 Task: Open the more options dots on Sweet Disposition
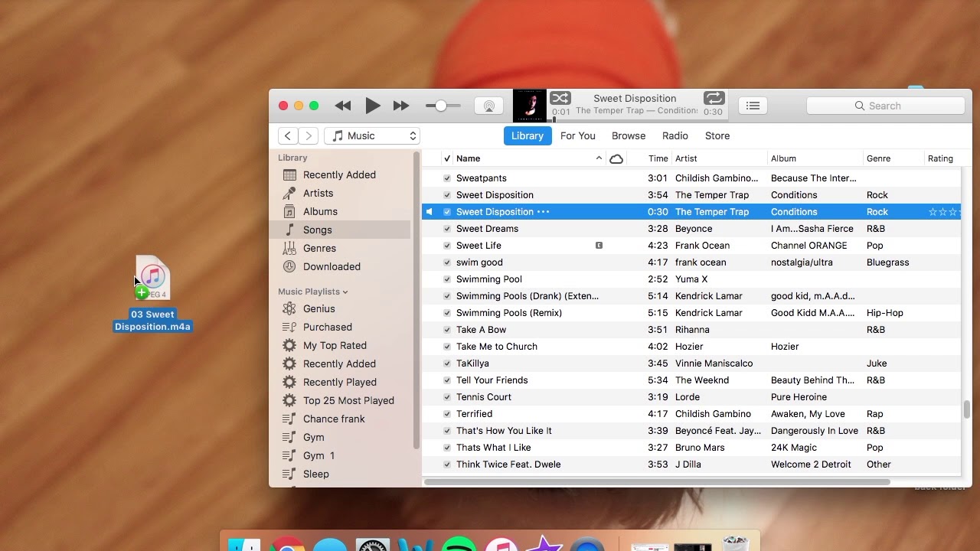coord(543,212)
